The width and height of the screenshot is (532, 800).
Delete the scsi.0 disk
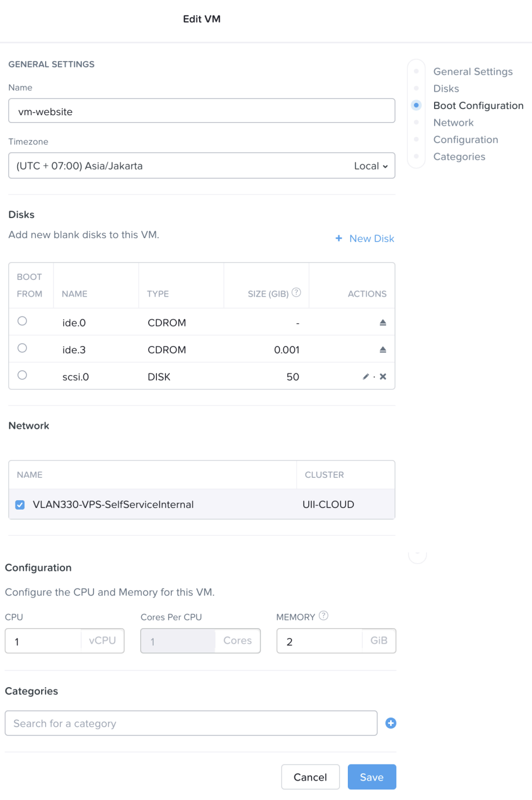pyautogui.click(x=383, y=377)
